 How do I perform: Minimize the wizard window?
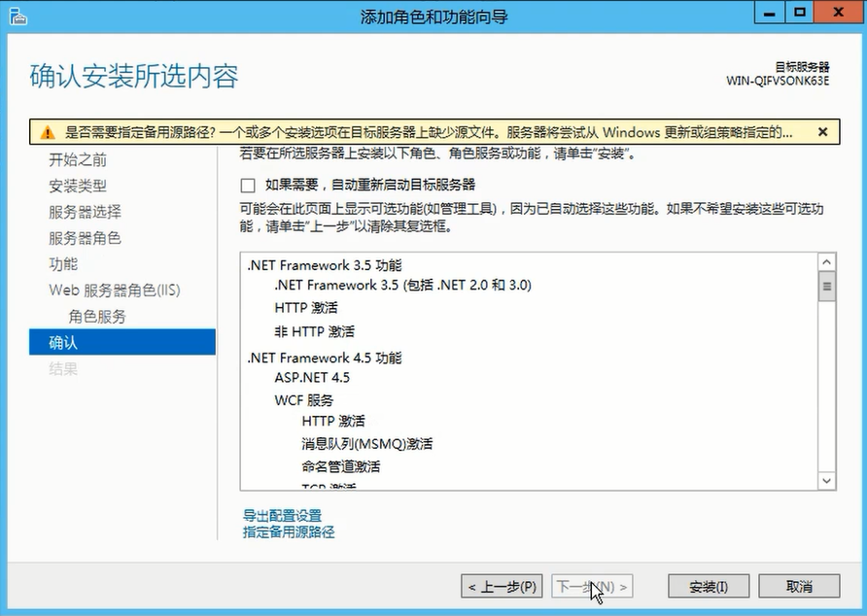pyautogui.click(x=769, y=13)
